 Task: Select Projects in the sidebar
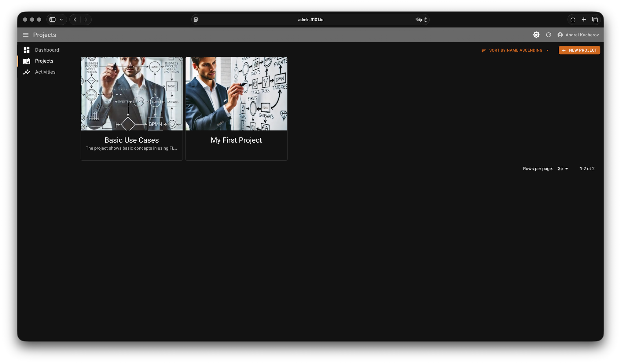pos(44,61)
